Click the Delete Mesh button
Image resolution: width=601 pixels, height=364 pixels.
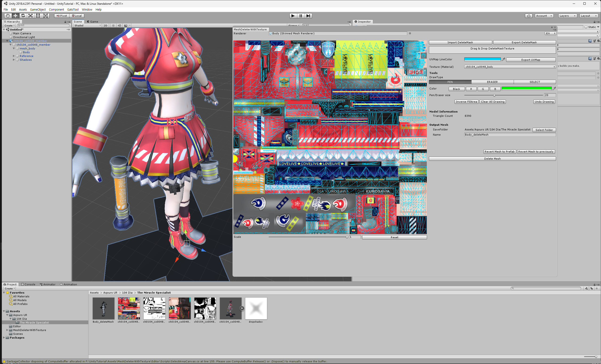point(492,159)
